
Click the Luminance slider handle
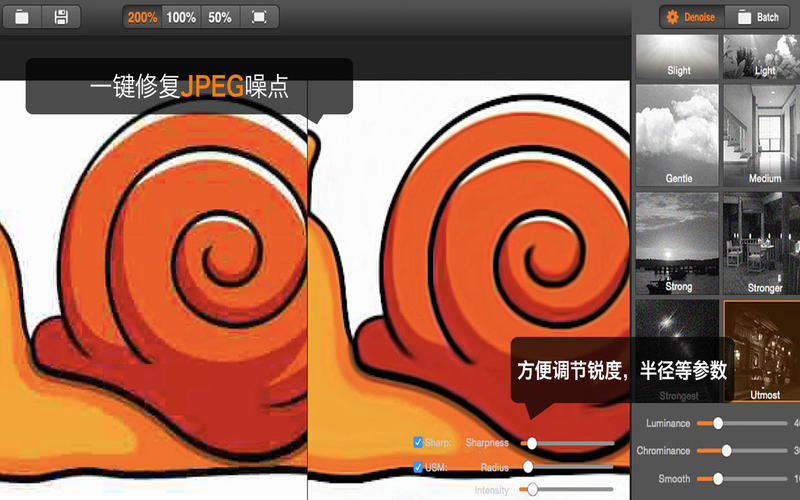coord(718,423)
